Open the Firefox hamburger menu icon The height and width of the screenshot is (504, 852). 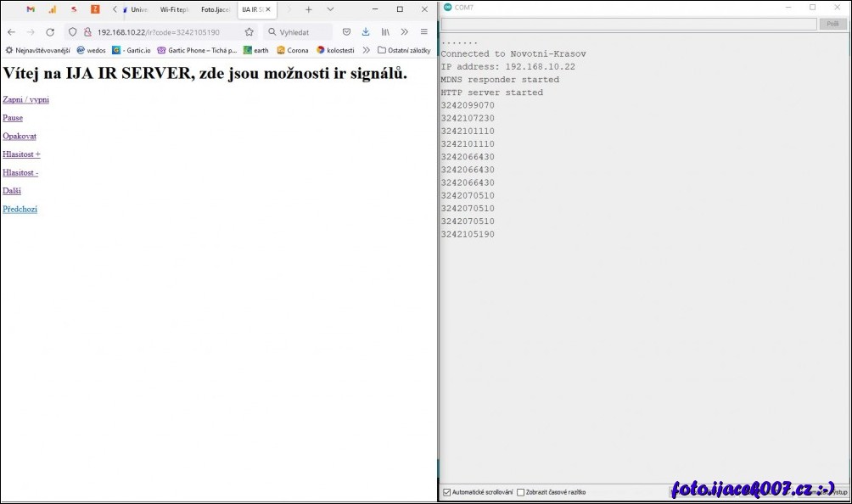423,31
